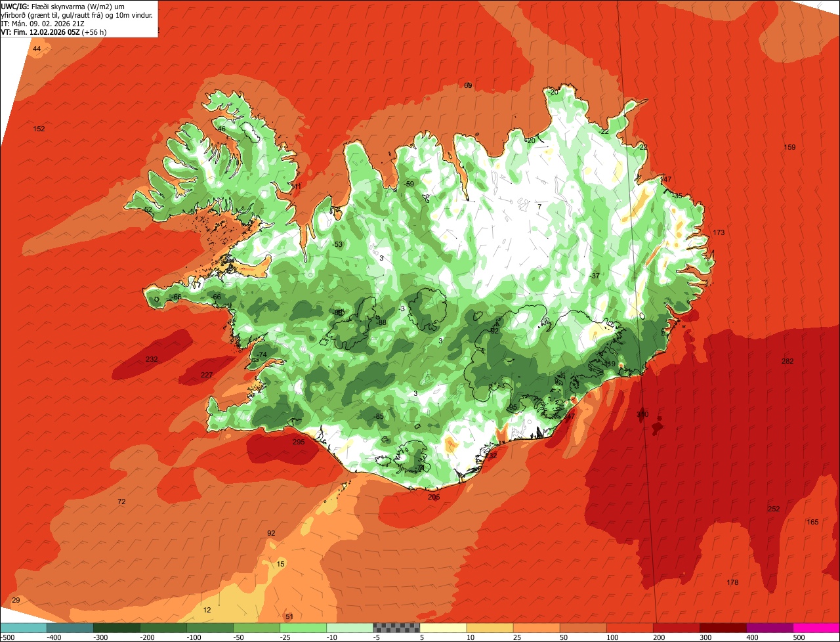This screenshot has width=840, height=642.
Task: Click the red-orange 100 to 200 legend swatch
Action: click(629, 628)
